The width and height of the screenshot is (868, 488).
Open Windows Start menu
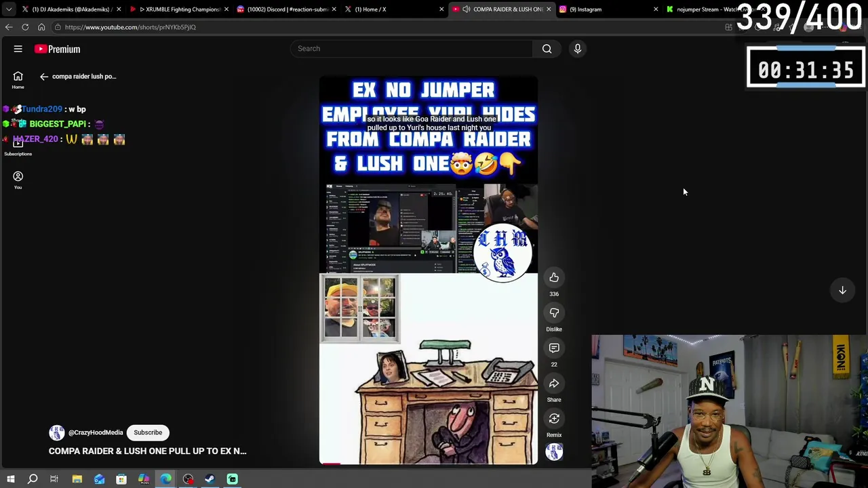click(10, 479)
